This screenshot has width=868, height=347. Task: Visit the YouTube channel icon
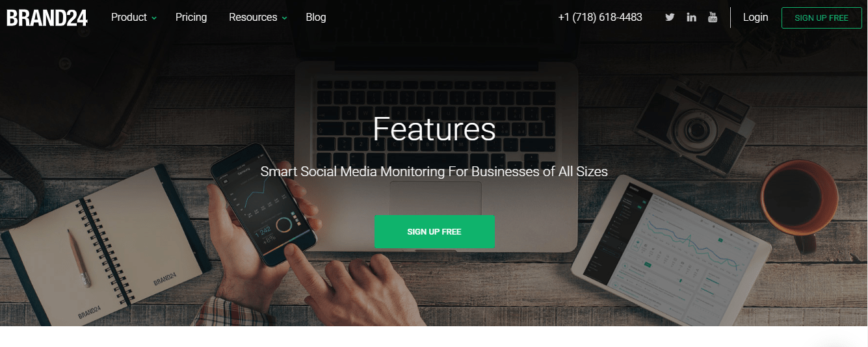(x=713, y=18)
